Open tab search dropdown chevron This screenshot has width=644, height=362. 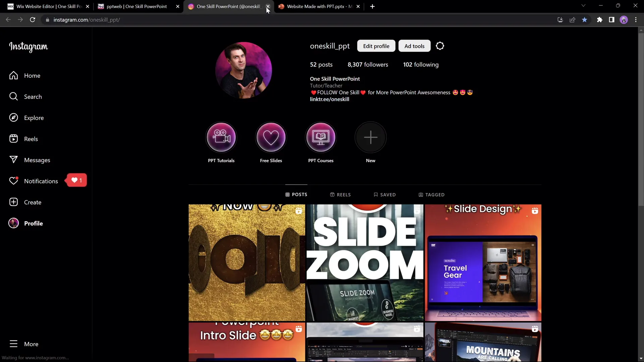coord(583,6)
